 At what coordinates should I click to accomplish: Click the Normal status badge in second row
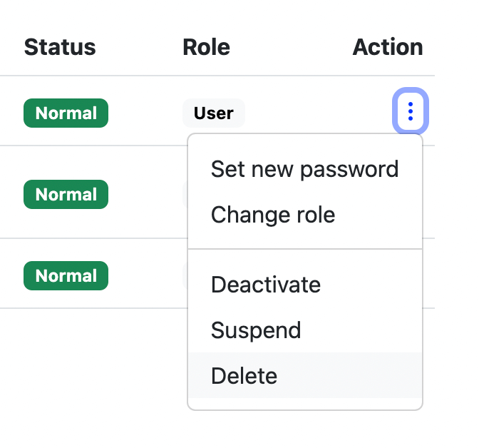coord(66,195)
